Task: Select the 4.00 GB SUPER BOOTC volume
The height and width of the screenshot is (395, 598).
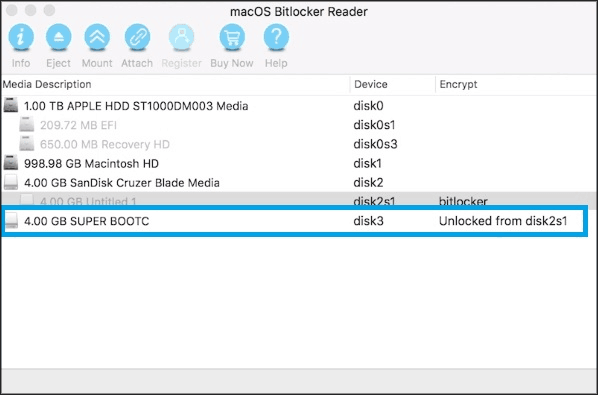Action: [87, 221]
